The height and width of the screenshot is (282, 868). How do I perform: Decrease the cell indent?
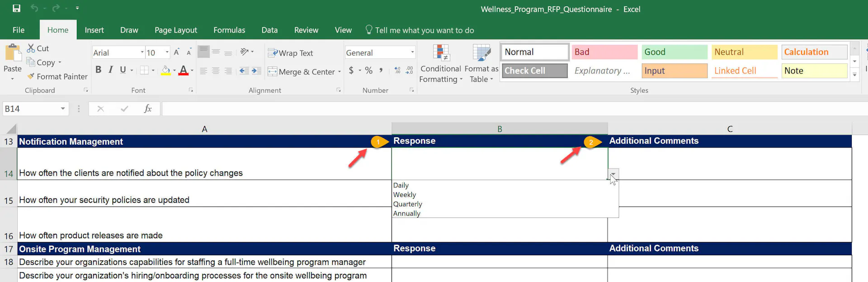coord(244,71)
